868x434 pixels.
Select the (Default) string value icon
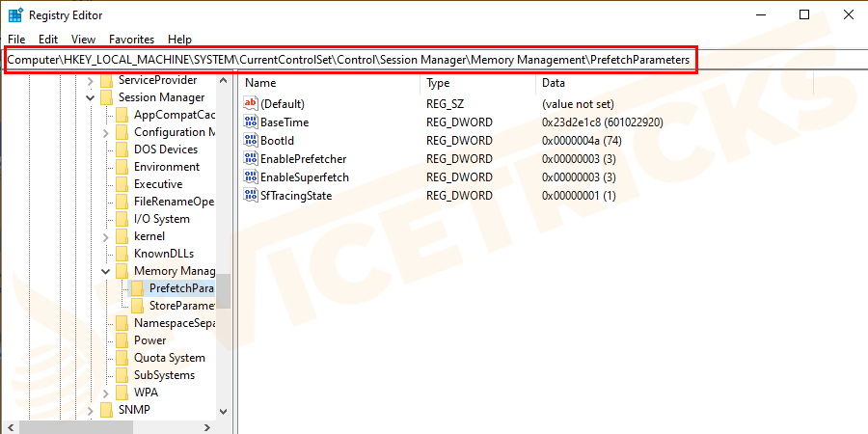[x=251, y=103]
